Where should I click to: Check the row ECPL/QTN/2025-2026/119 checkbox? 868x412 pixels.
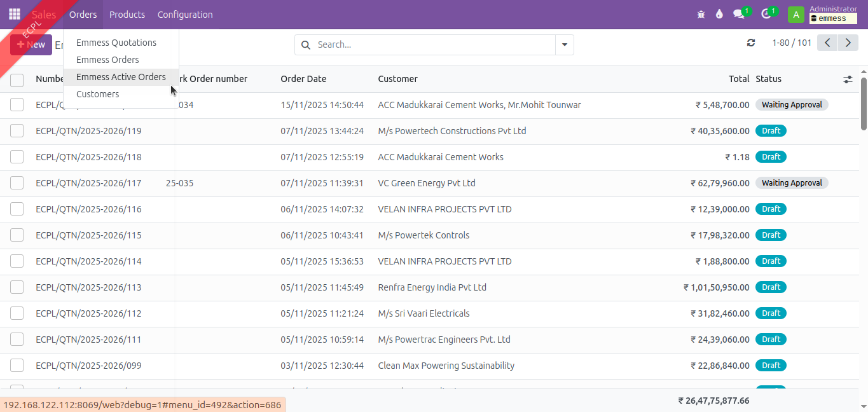tap(17, 131)
